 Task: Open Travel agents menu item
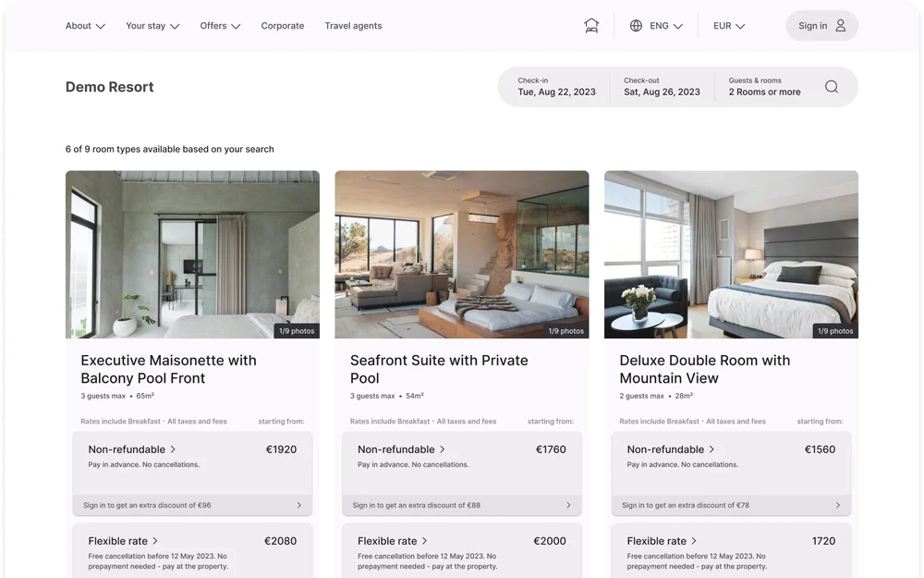(353, 26)
